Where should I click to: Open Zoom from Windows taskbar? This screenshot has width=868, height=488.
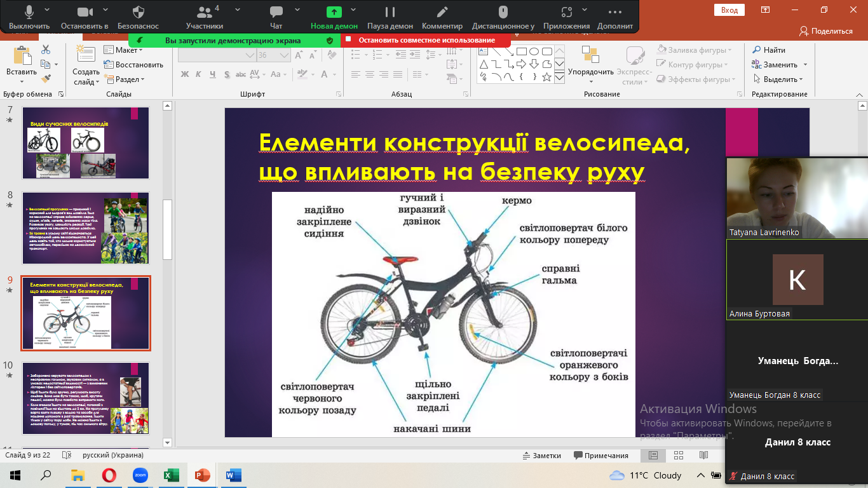pyautogui.click(x=140, y=475)
